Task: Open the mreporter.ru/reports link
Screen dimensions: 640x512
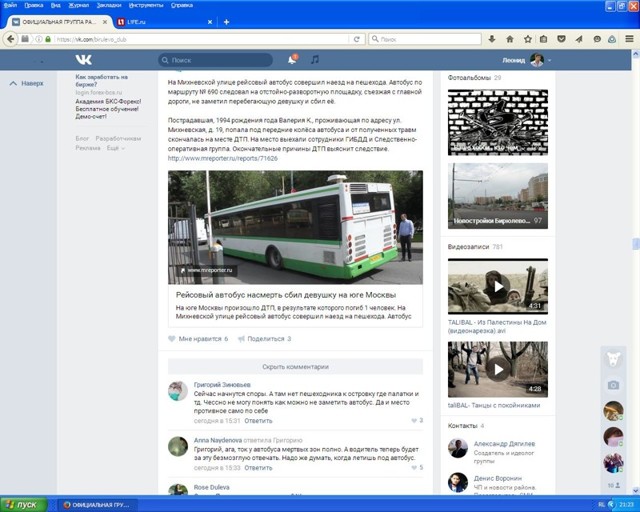Action: [x=223, y=158]
